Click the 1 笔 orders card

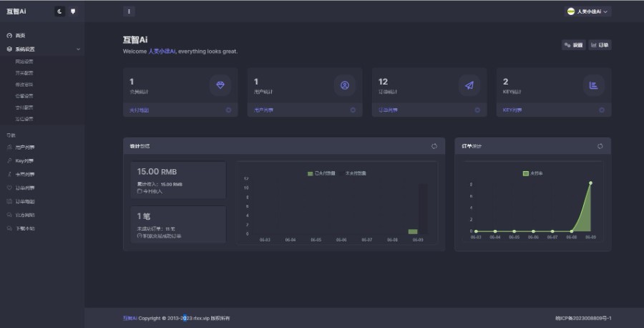(x=178, y=225)
